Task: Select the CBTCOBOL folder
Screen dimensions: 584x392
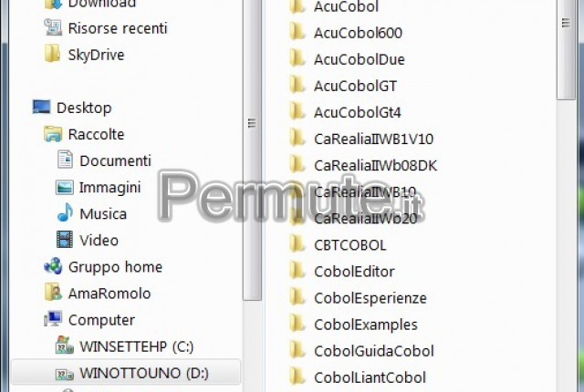Action: click(x=338, y=244)
